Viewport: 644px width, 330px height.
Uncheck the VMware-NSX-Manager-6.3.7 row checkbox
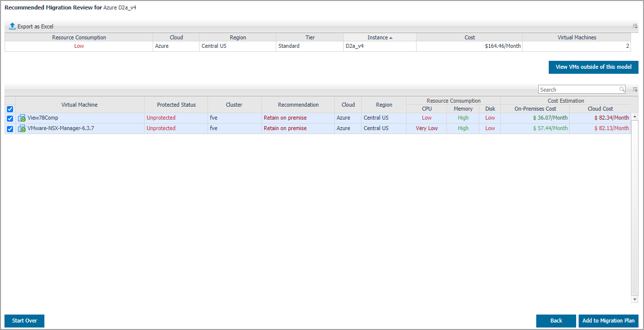(10, 129)
